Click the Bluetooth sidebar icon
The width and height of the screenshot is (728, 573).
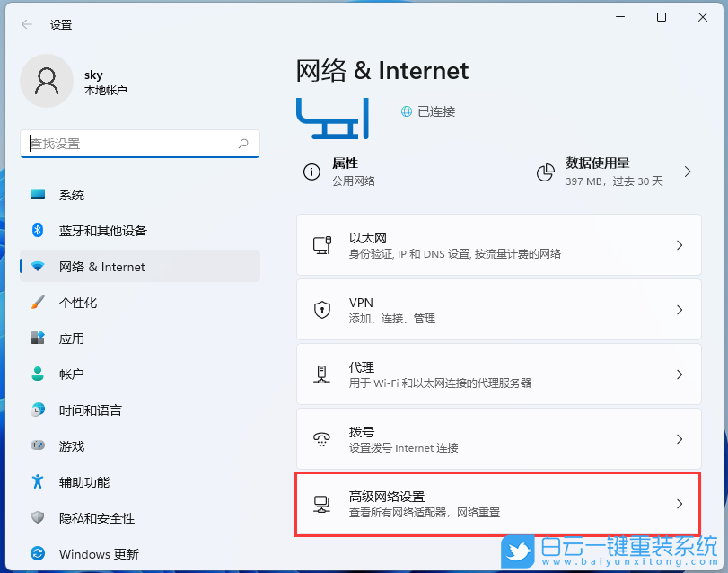(38, 231)
